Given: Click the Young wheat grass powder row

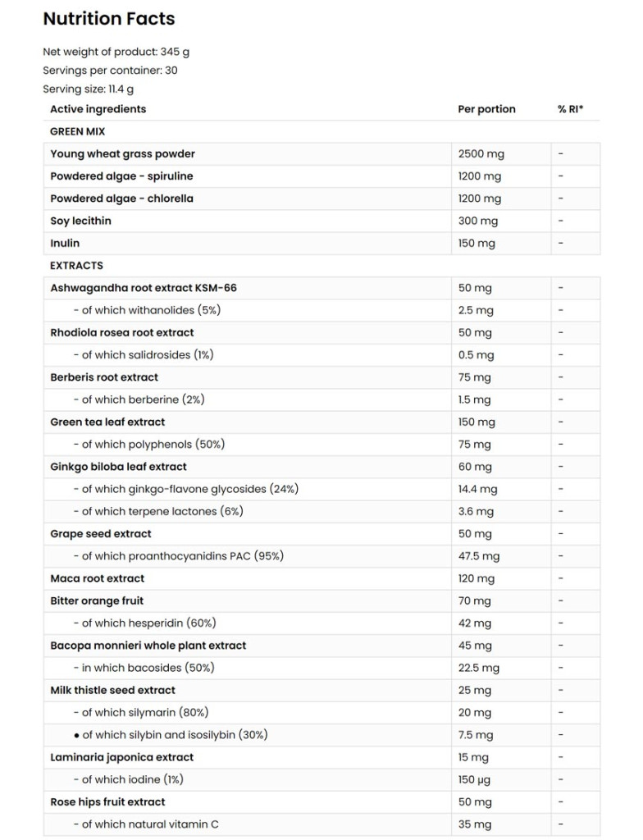Looking at the screenshot, I should coord(122,154).
